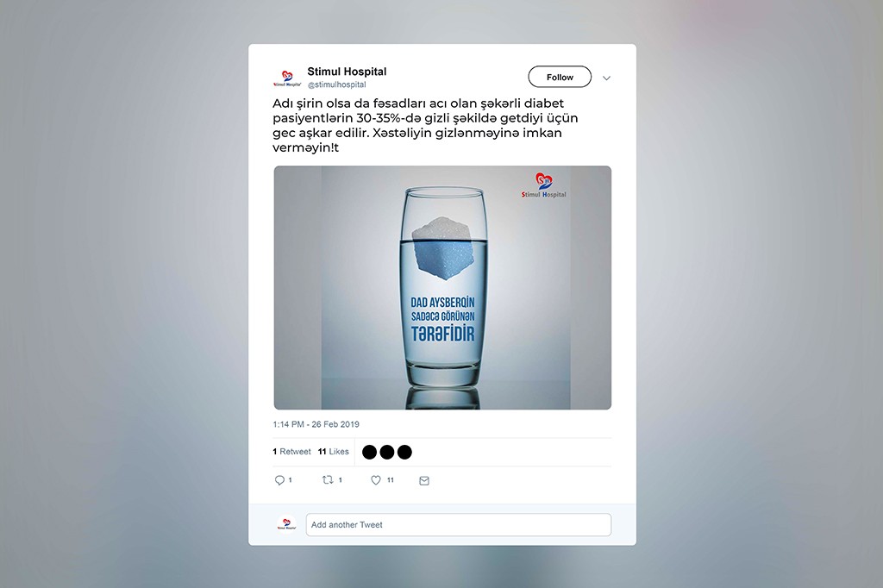Open the glass of water tweet image
The height and width of the screenshot is (588, 883).
coord(442,288)
